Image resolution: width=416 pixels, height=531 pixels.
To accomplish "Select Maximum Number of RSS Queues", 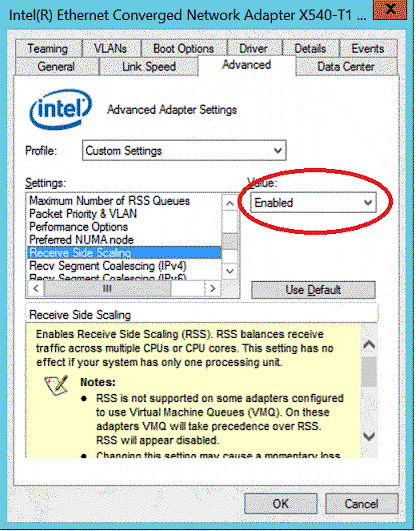I will [x=124, y=201].
